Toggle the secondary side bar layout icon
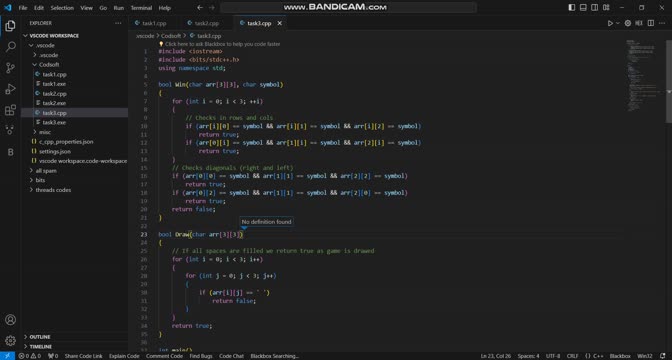Image resolution: width=672 pixels, height=360 pixels. click(594, 7)
